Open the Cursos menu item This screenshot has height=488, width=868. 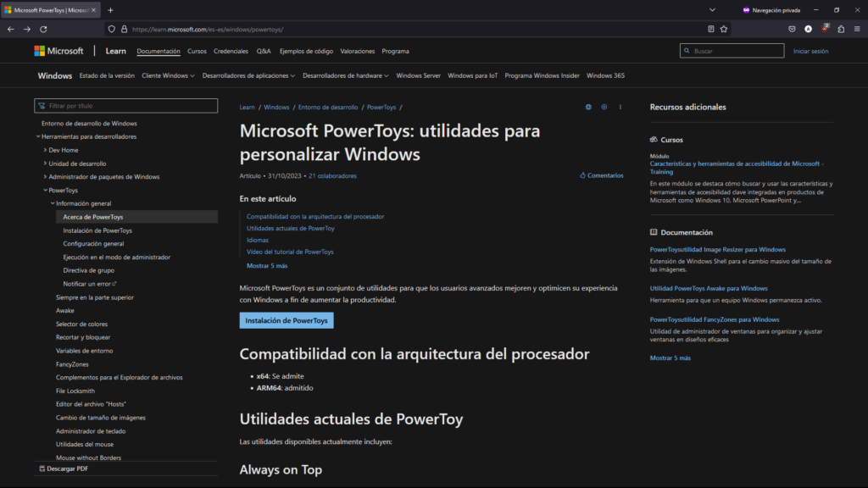tap(197, 51)
